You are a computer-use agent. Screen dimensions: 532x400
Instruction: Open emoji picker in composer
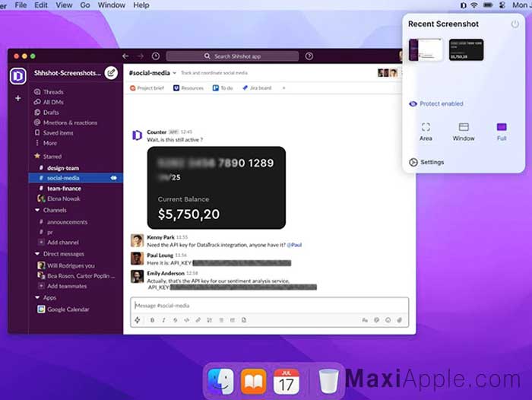pos(388,320)
